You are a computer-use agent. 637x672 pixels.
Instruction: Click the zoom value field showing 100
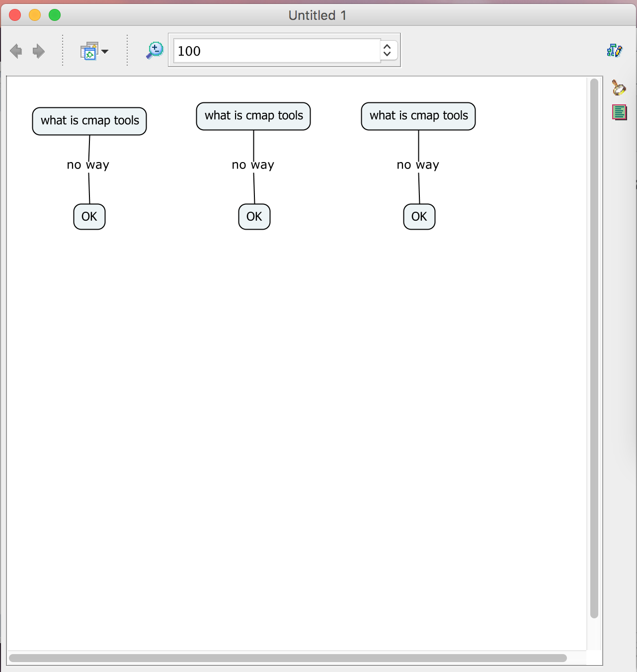pyautogui.click(x=277, y=51)
